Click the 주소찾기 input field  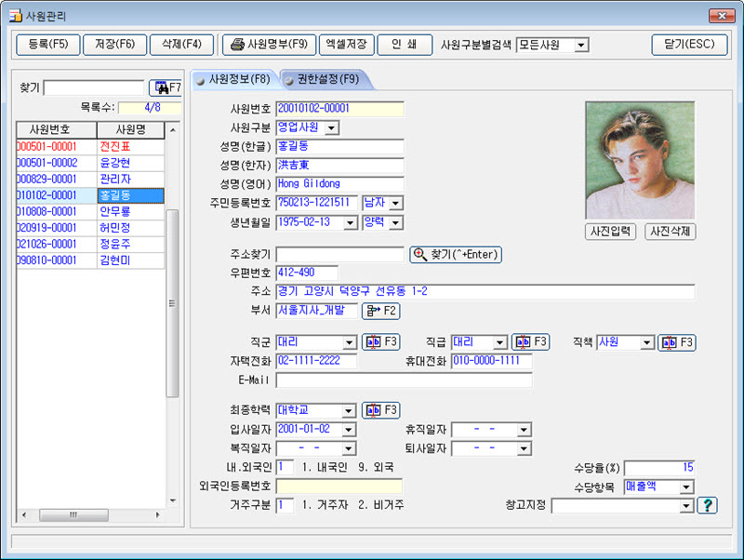click(339, 255)
